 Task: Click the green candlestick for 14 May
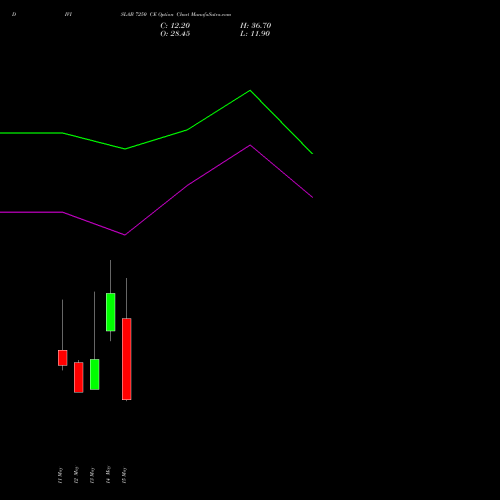click(111, 312)
